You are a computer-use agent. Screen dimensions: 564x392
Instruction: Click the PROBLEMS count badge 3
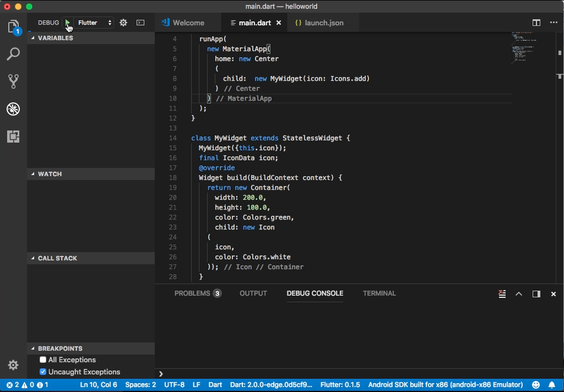click(217, 293)
